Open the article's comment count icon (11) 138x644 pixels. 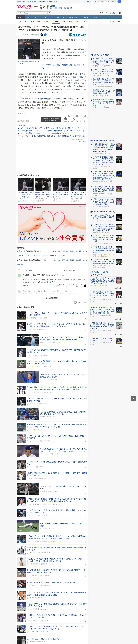(x=32, y=35)
